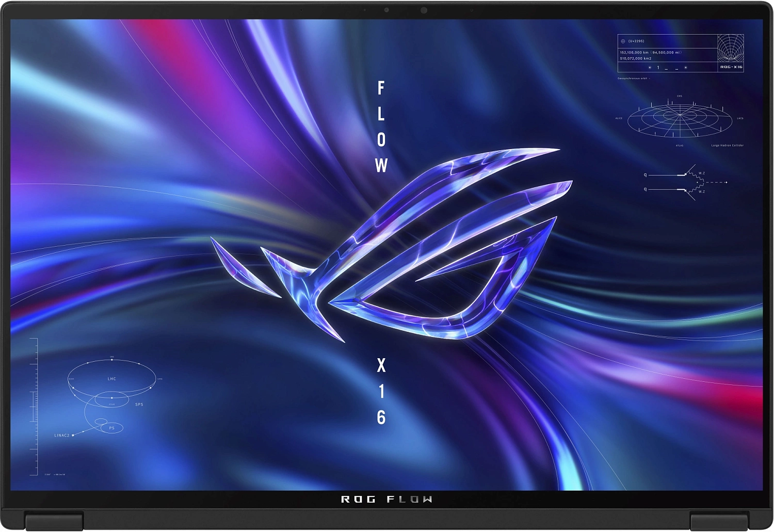
Task: Click the globe wireframe icon in the panel
Action: [x=730, y=46]
